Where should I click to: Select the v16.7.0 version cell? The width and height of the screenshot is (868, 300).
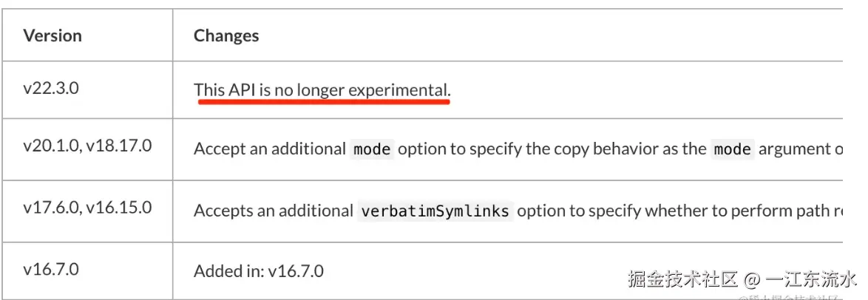50,269
